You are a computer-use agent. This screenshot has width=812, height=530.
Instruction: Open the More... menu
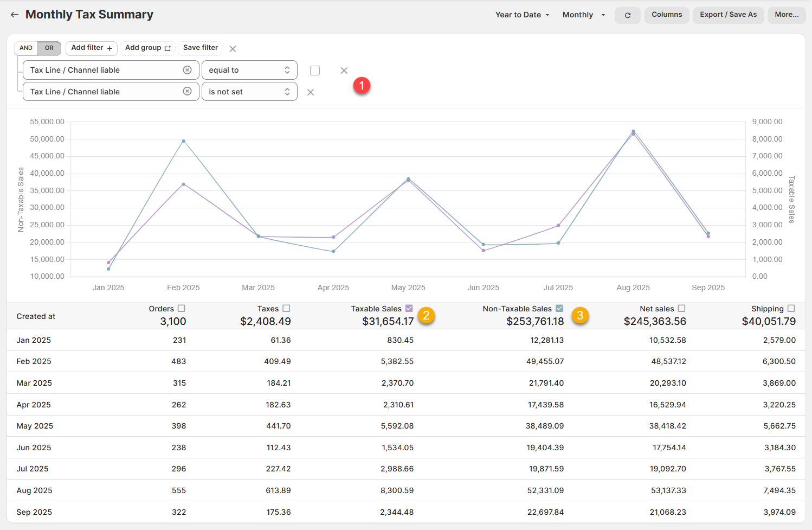pyautogui.click(x=786, y=15)
